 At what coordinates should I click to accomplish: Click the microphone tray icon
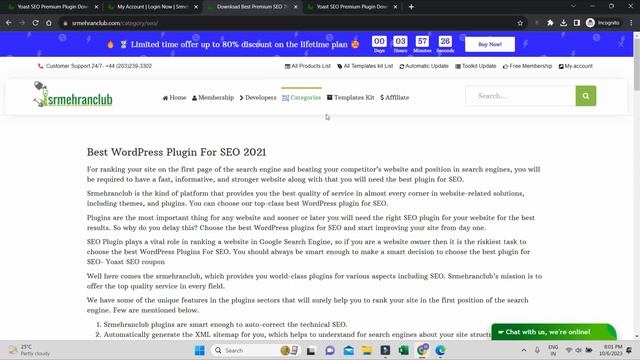[537, 350]
